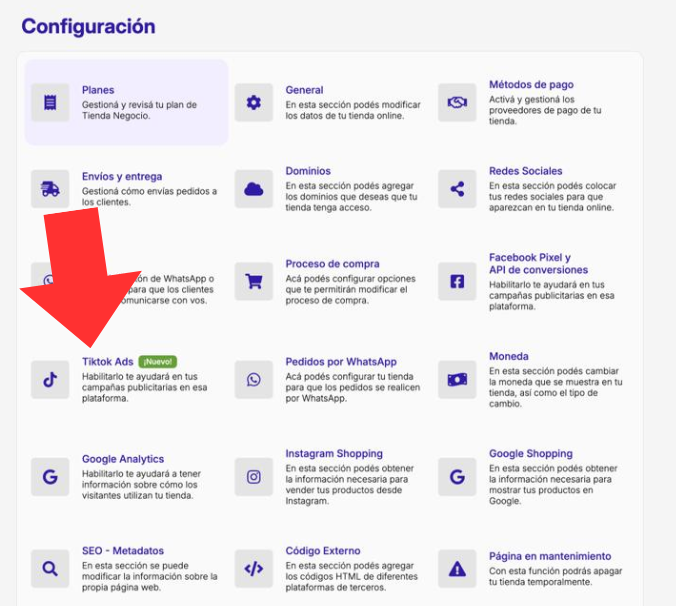Select the Proceso de compra cart icon

(254, 282)
